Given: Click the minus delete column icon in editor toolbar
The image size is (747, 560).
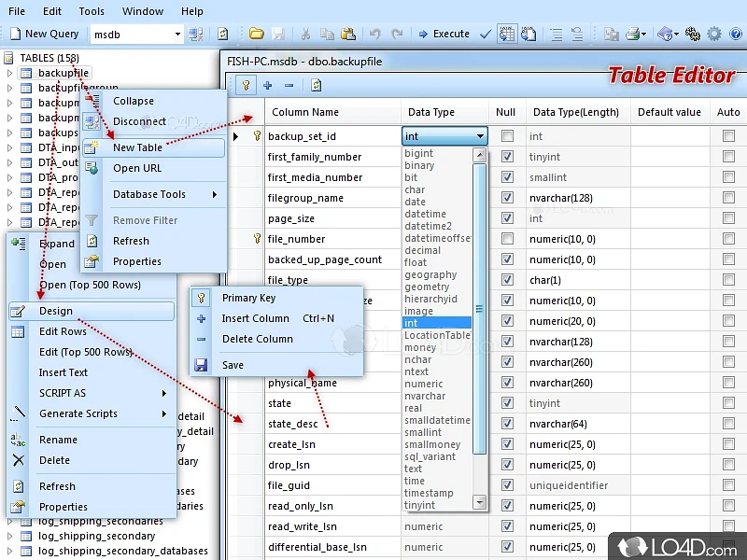Looking at the screenshot, I should click(289, 85).
